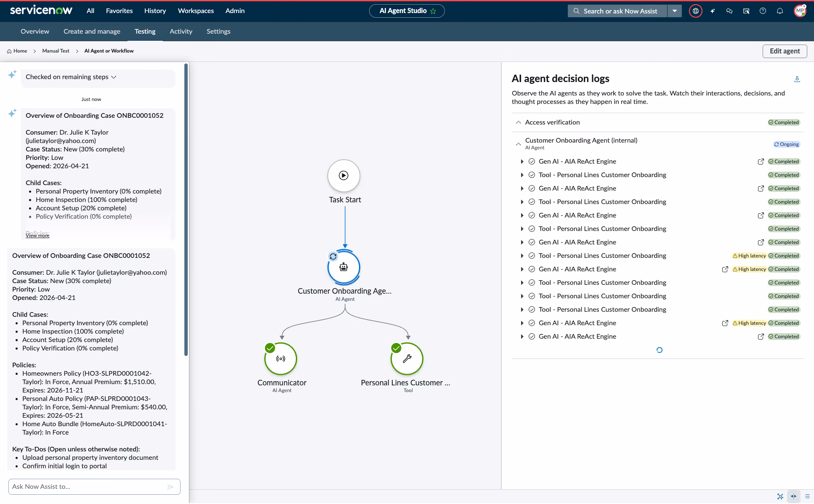This screenshot has width=814, height=504.
Task: Click the 'AI agent decision logs' heading
Action: point(561,79)
